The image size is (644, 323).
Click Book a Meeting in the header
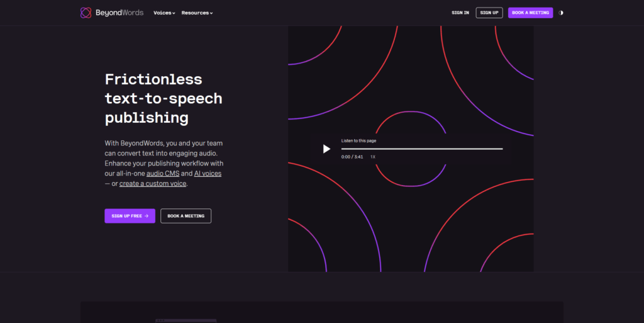(530, 13)
